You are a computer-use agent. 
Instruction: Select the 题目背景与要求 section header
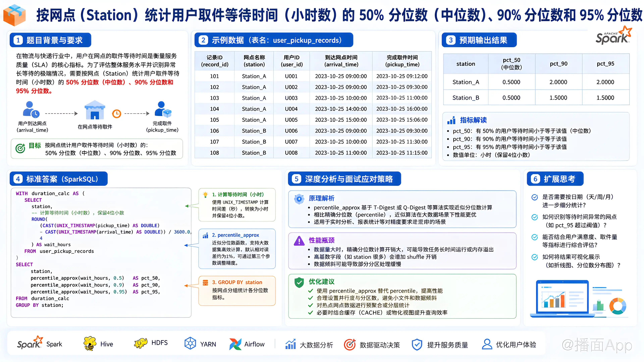coord(50,40)
